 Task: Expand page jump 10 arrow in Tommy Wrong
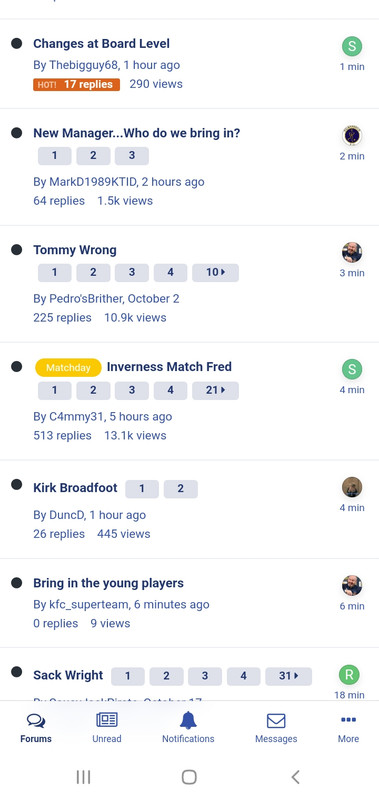pos(215,272)
